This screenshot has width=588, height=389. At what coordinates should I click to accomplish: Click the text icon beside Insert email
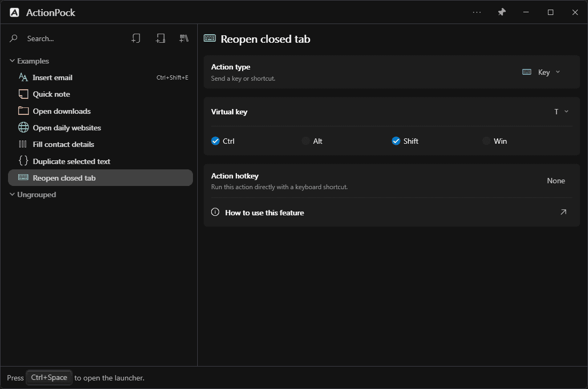(23, 77)
